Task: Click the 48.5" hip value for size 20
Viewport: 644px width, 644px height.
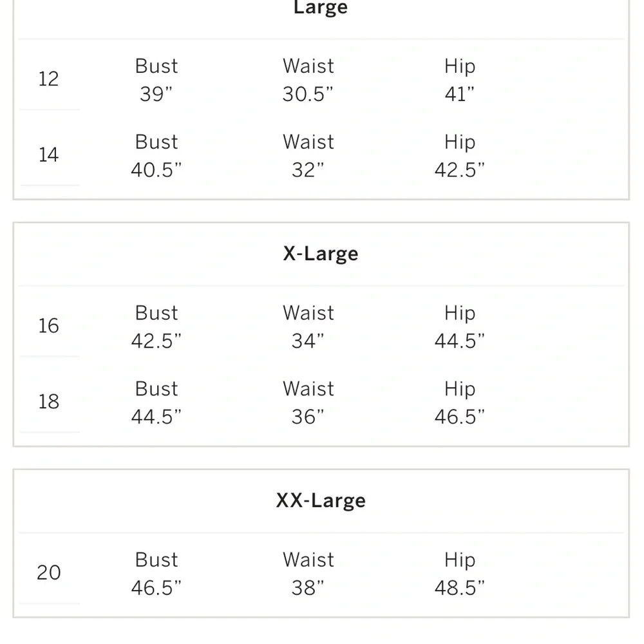Action: point(460,588)
